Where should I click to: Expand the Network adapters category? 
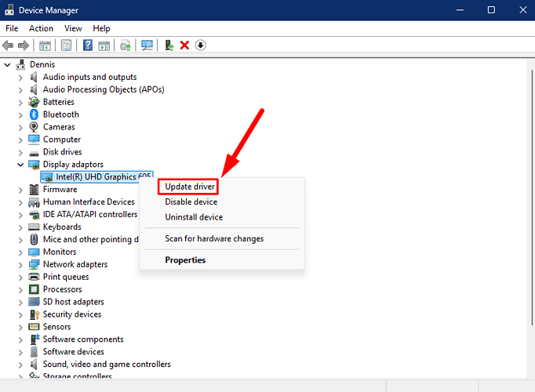[20, 264]
